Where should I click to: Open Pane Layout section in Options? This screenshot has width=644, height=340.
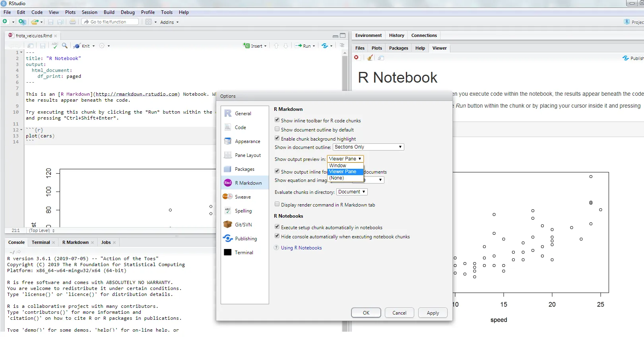[x=244, y=155]
